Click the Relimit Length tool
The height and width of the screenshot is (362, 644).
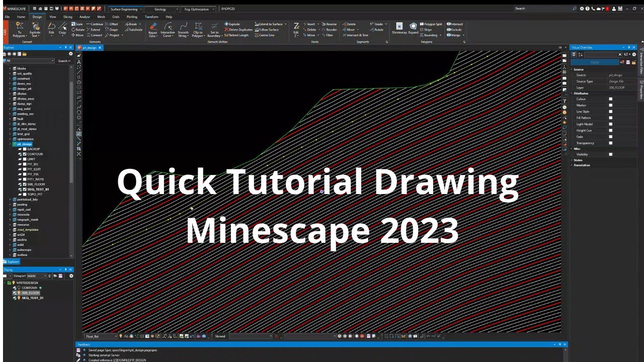click(x=236, y=35)
